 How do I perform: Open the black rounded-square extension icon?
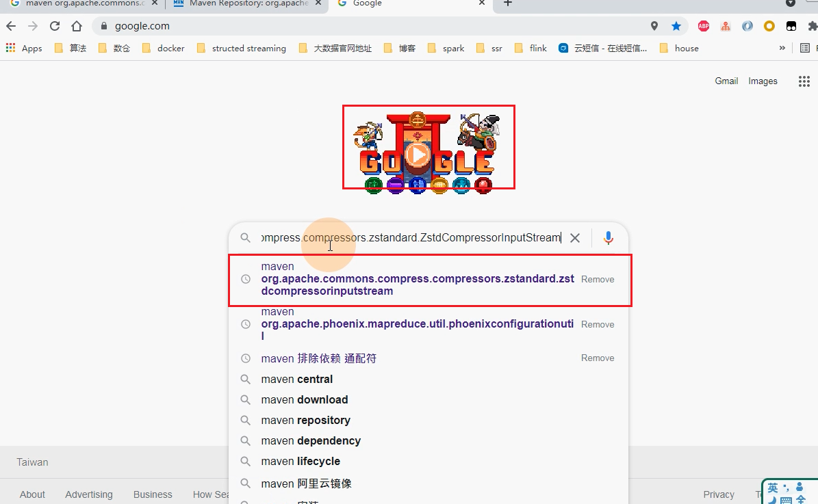791,26
